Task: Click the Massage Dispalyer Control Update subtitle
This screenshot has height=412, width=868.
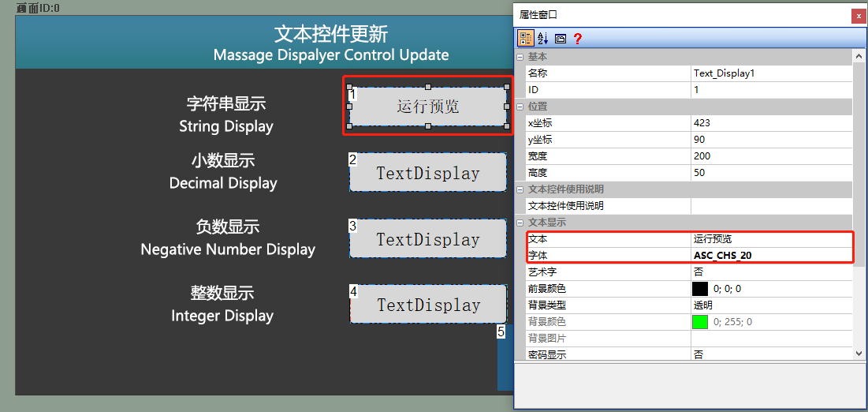Action: [331, 55]
